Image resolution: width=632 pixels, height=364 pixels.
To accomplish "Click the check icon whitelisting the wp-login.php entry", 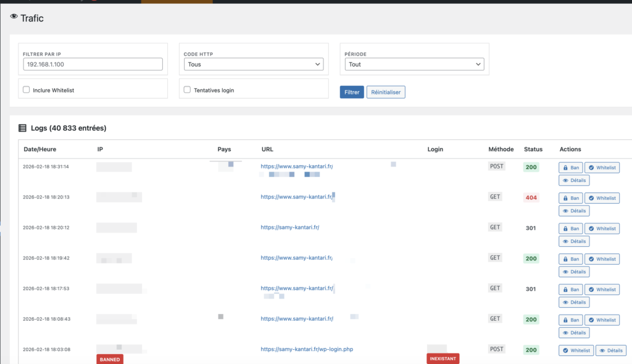I will [x=565, y=350].
